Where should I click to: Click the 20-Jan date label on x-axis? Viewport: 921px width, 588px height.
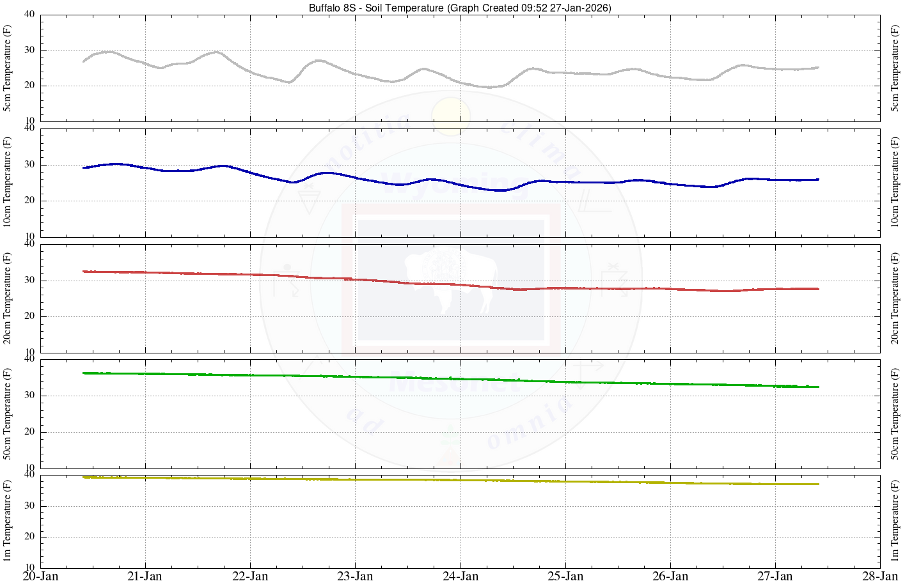40,576
